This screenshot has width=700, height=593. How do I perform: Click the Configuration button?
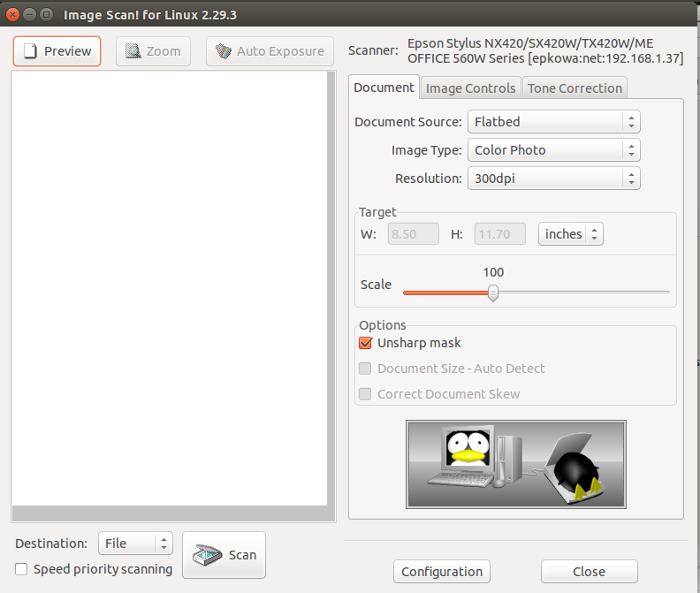442,572
